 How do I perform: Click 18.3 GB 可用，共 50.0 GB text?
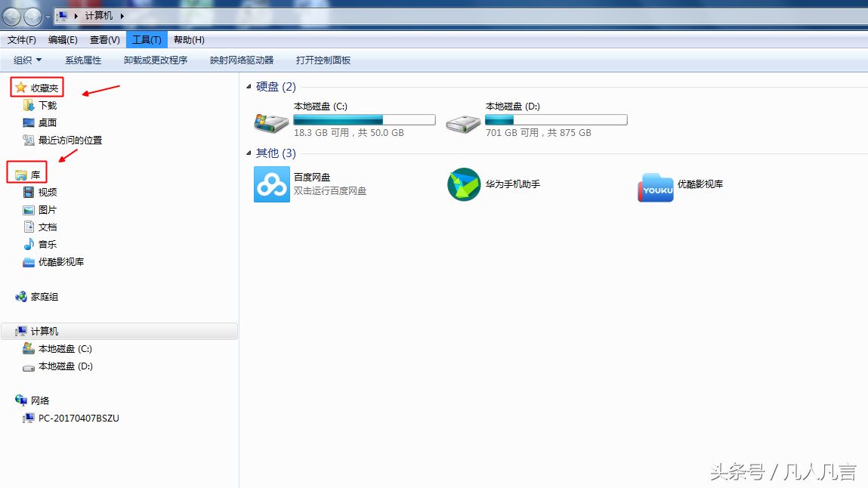pos(349,133)
